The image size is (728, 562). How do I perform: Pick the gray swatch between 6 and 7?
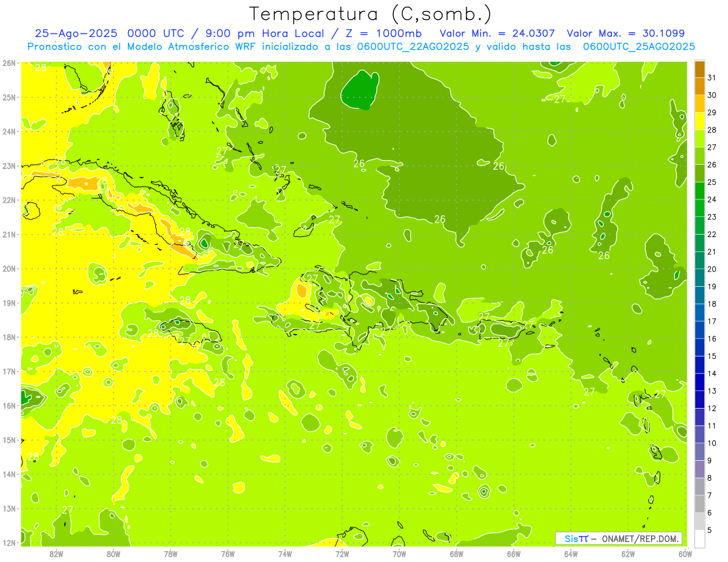[699, 504]
